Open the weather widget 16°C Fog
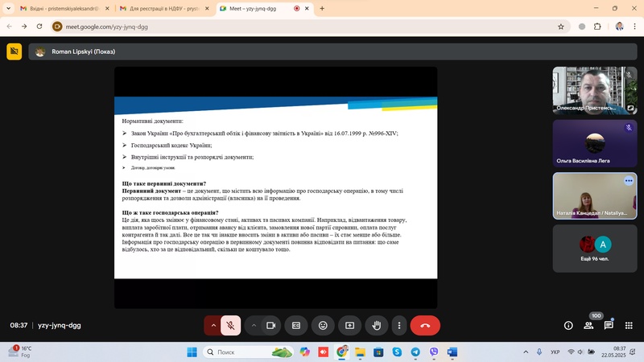 (x=21, y=352)
